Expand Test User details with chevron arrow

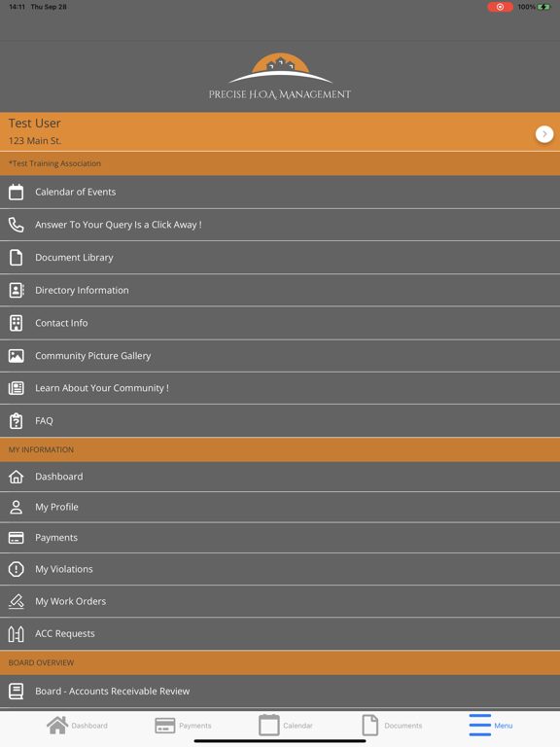point(544,134)
